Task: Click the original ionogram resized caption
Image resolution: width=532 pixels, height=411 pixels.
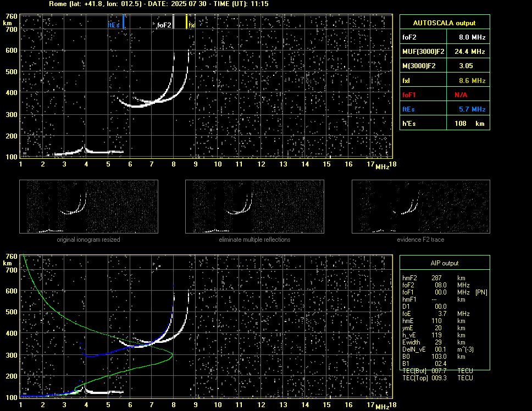Action: (88, 240)
